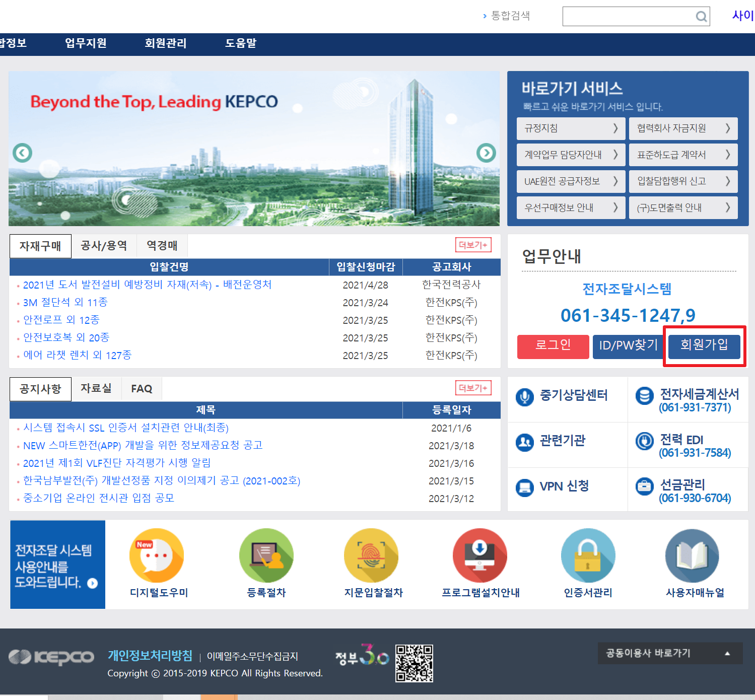Click the 사이 link at top right

click(x=743, y=16)
